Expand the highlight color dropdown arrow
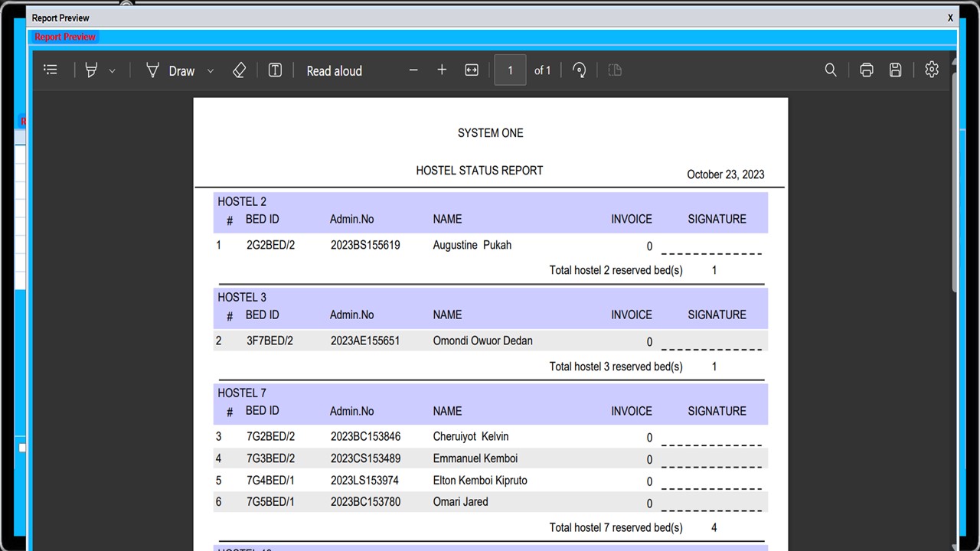Screen dimensions: 980x551 [112, 71]
